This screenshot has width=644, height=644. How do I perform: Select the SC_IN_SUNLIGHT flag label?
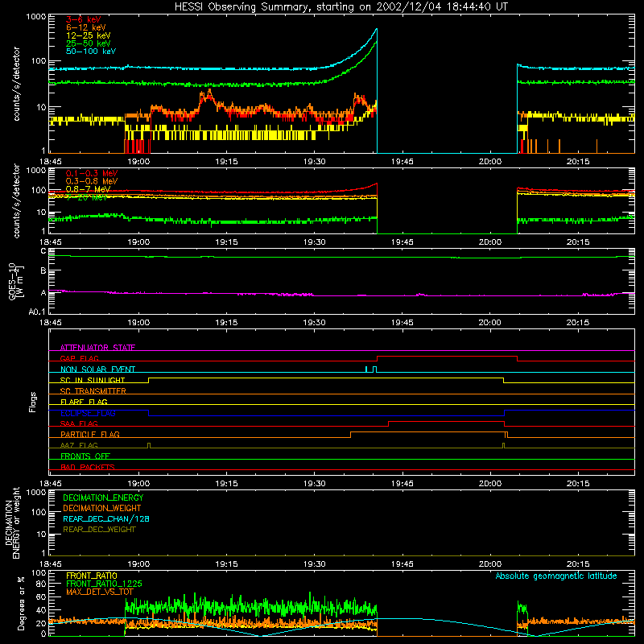point(93,380)
